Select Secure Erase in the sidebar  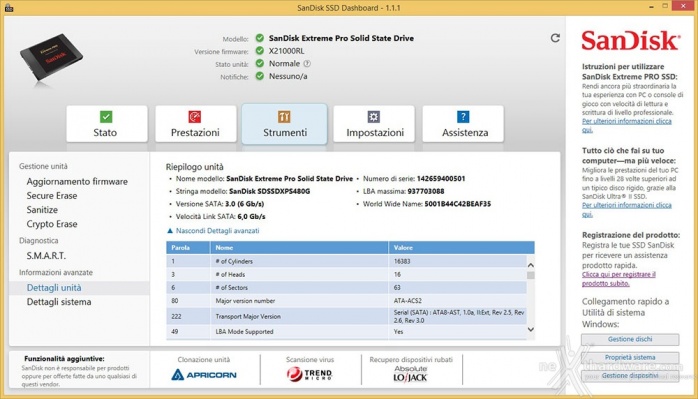(52, 195)
